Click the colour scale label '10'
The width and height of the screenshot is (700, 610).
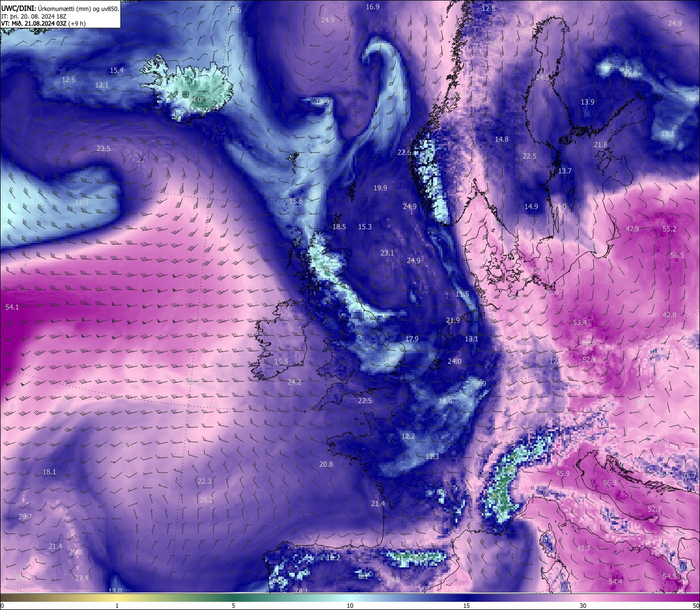point(350,606)
